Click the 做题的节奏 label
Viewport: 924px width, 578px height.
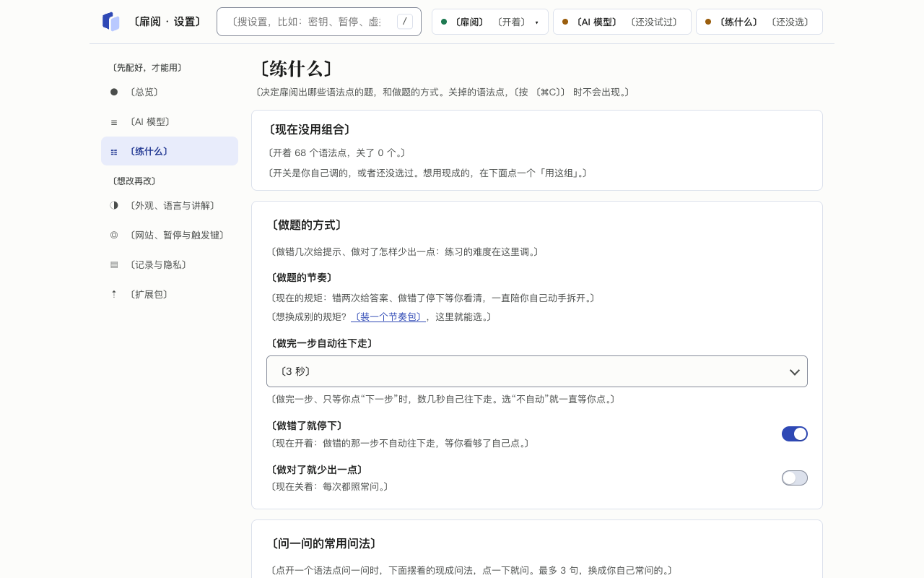[302, 277]
